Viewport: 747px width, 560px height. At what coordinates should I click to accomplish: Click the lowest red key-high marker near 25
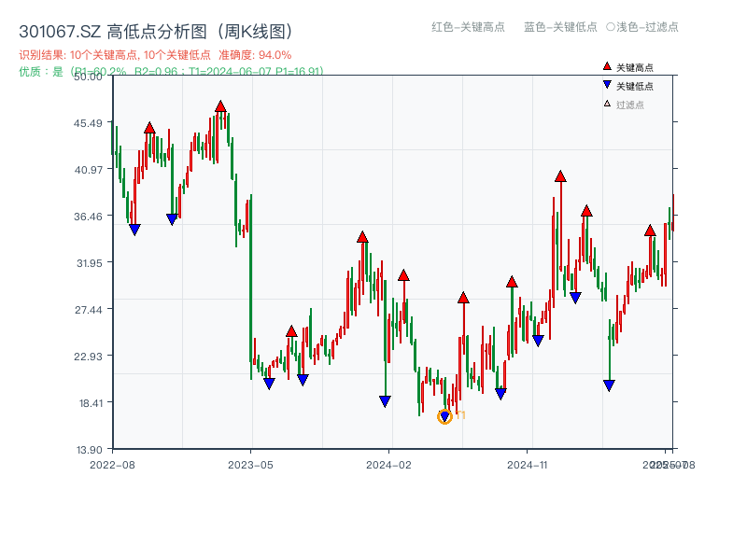tap(291, 331)
